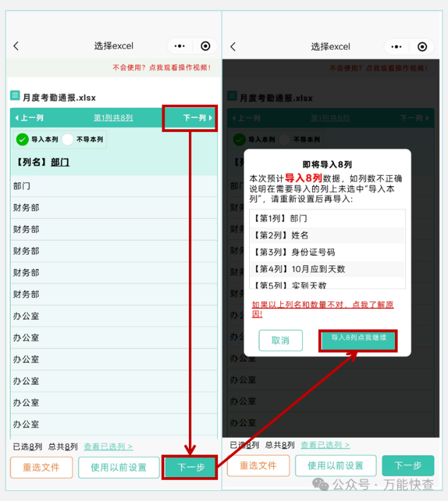Open the three-dots menu in left panel
This screenshot has height=501, width=448.
pyautogui.click(x=180, y=46)
